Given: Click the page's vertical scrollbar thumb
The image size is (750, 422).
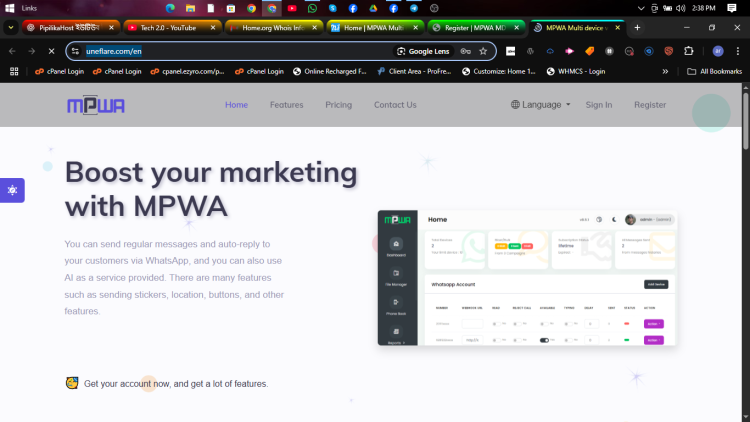Looking at the screenshot, I should 745,122.
